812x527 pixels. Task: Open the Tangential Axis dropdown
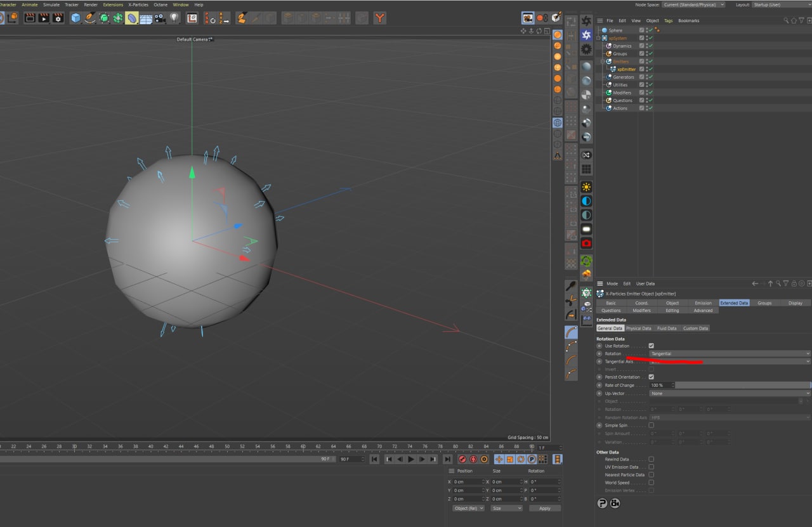pyautogui.click(x=730, y=361)
